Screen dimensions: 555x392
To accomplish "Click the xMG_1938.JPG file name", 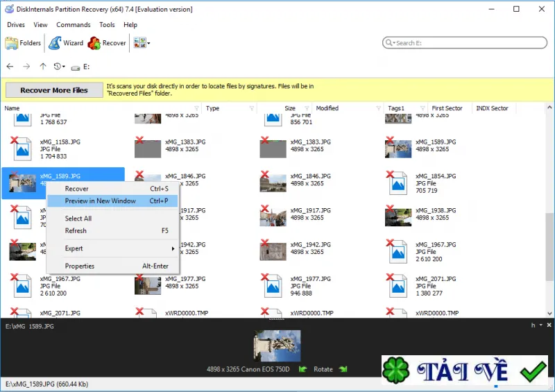I will click(x=436, y=210).
